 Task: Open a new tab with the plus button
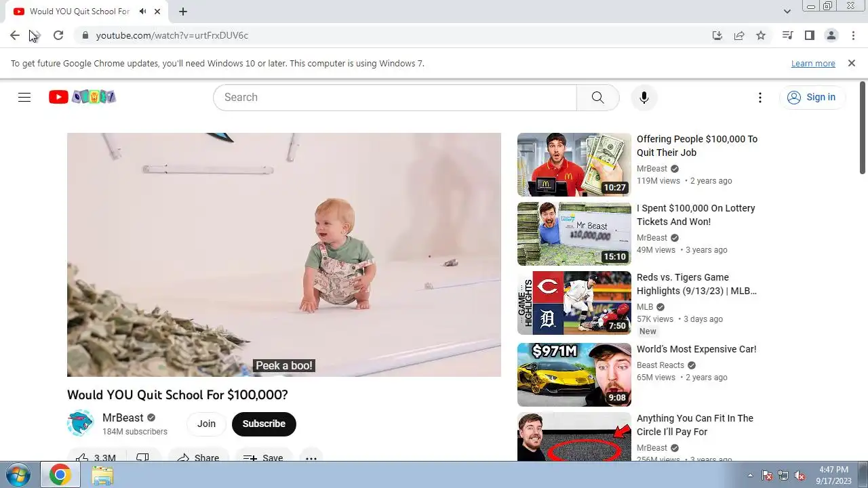[x=183, y=12]
